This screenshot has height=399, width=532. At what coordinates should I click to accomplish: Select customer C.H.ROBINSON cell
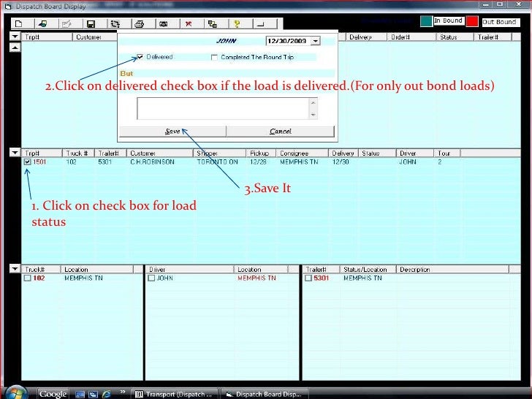(152, 162)
